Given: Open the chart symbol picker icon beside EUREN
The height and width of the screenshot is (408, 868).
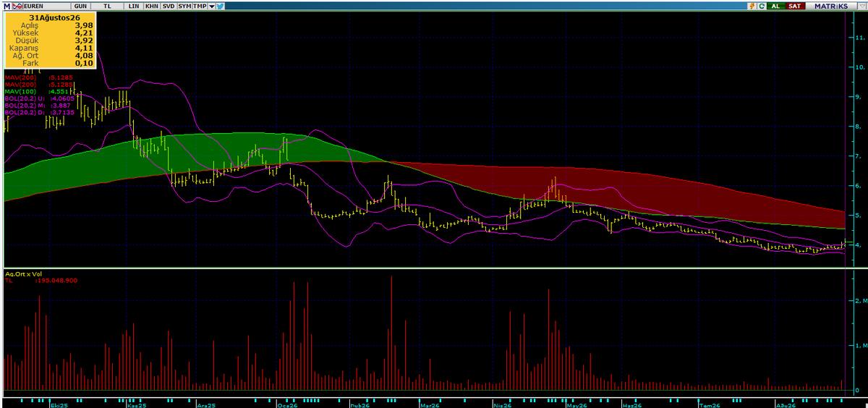Looking at the screenshot, I should coord(17,6).
